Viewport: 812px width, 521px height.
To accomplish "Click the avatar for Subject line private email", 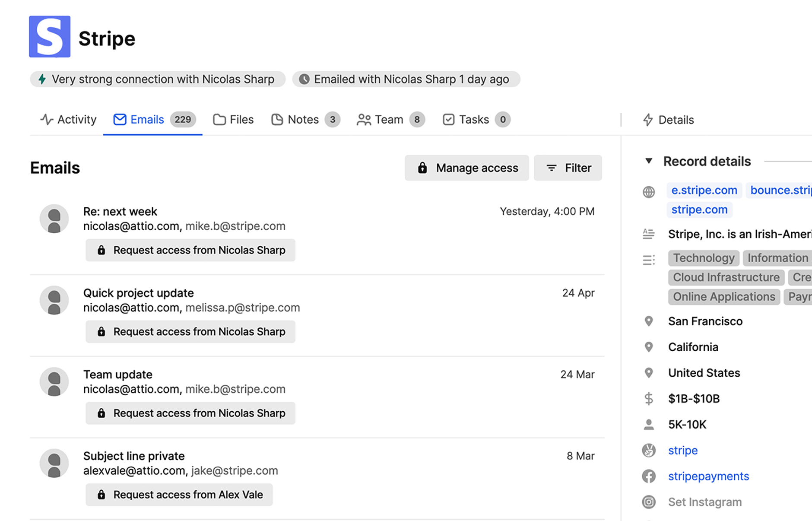I will (x=54, y=463).
